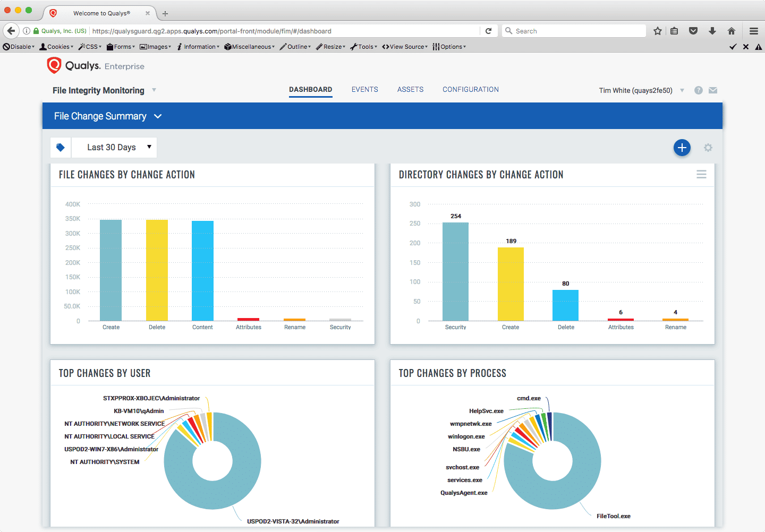Open the Firefox hamburger menu
This screenshot has width=765, height=532.
[754, 31]
